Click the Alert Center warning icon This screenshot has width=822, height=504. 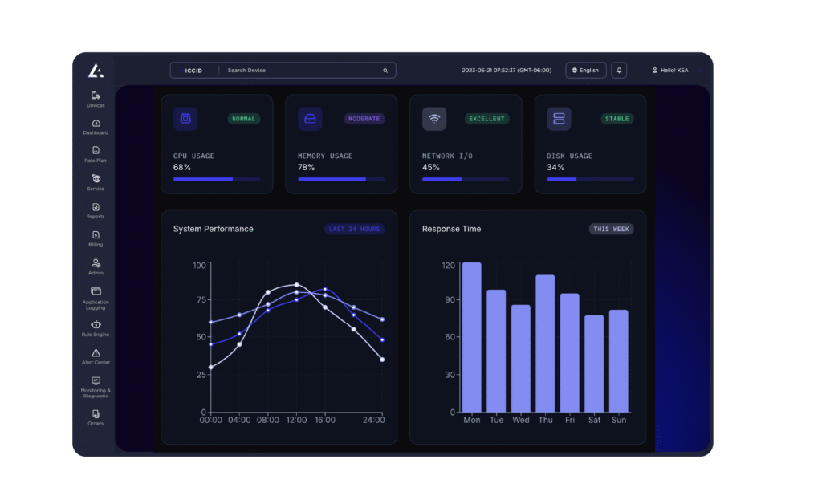pyautogui.click(x=96, y=354)
